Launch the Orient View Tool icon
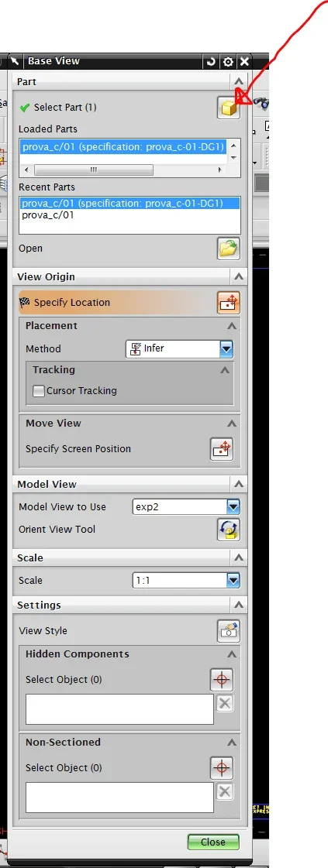 pos(228,530)
